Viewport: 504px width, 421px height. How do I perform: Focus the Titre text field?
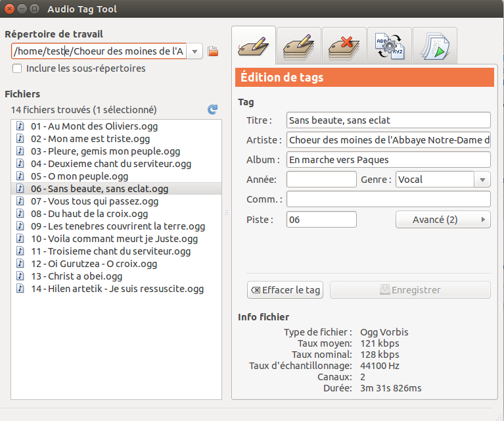388,120
